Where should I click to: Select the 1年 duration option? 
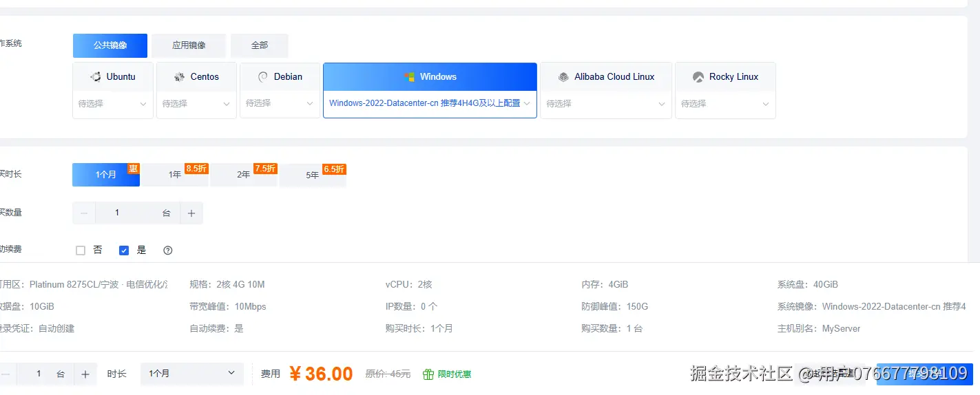[x=175, y=175]
